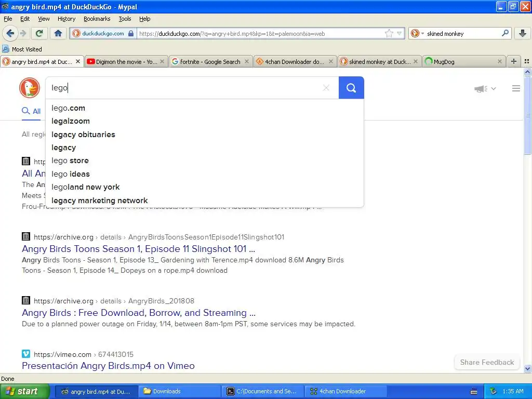The width and height of the screenshot is (532, 399).
Task: Select suggestion legalzoom
Action: coord(205,121)
